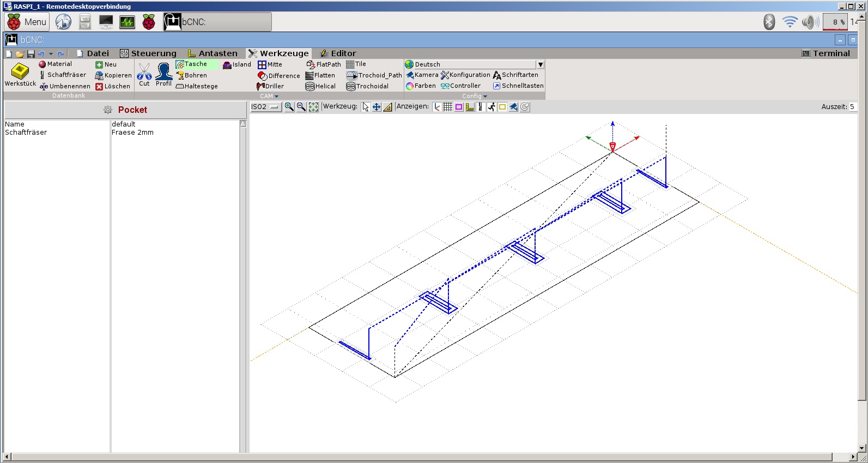868x463 pixels.
Task: Select the FlatPath tool
Action: click(x=324, y=64)
